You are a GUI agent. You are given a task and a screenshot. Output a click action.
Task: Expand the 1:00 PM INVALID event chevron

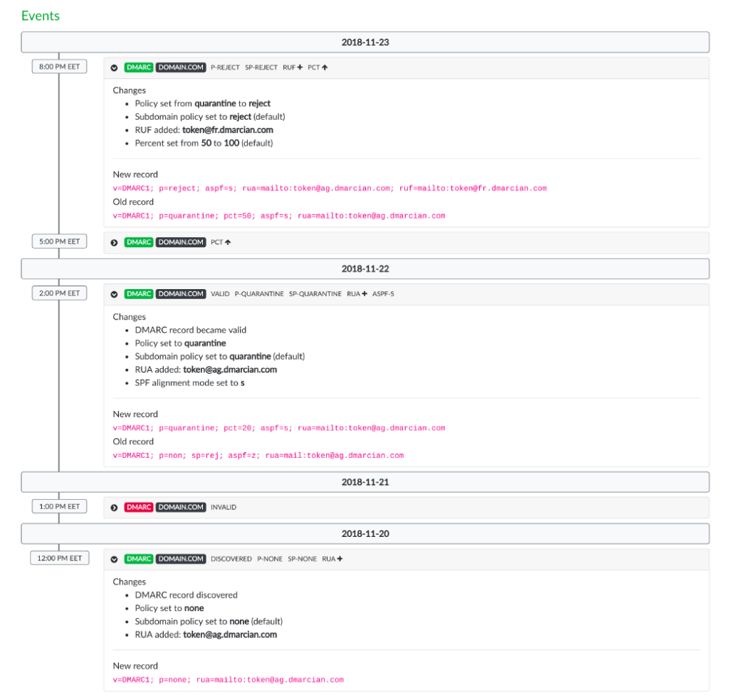click(x=114, y=508)
